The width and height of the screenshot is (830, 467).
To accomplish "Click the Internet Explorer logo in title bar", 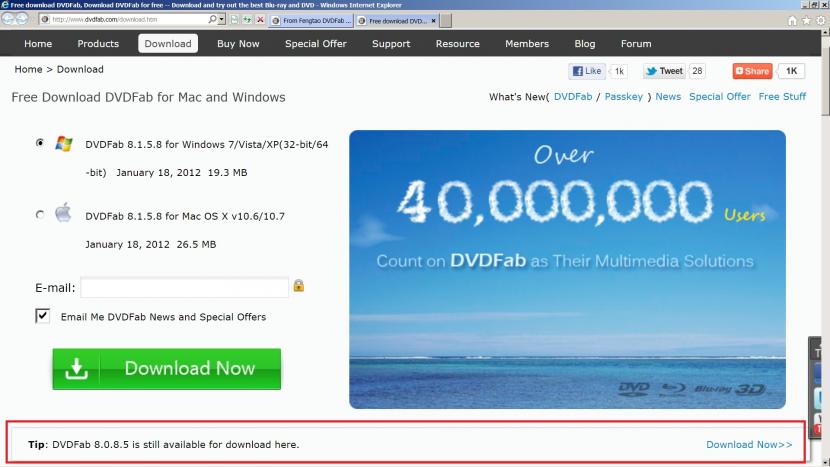I will click(x=5, y=5).
